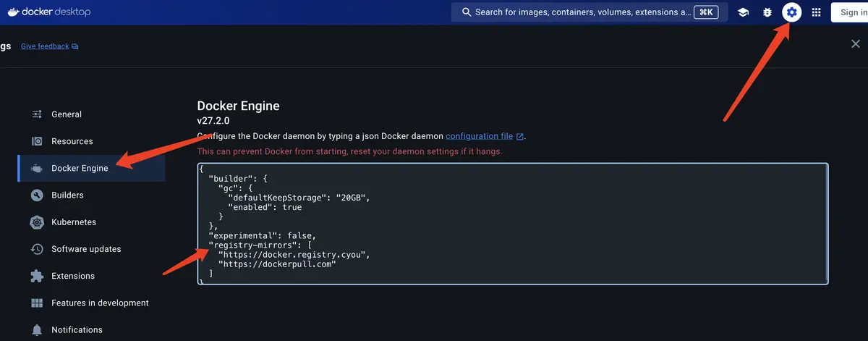This screenshot has height=341, width=868.
Task: Click the Resources camera icon
Action: (x=37, y=141)
